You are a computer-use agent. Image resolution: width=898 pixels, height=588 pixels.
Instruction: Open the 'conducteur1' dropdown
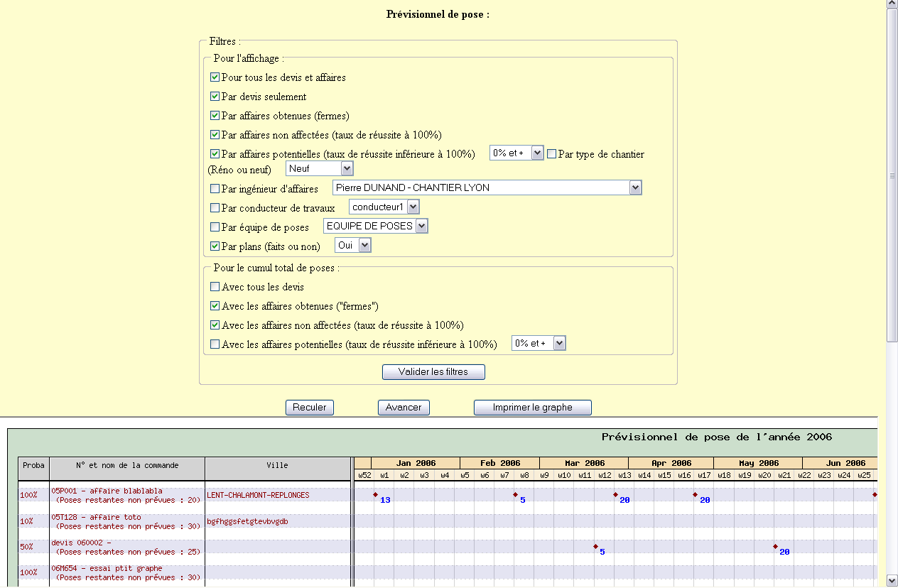coord(384,207)
